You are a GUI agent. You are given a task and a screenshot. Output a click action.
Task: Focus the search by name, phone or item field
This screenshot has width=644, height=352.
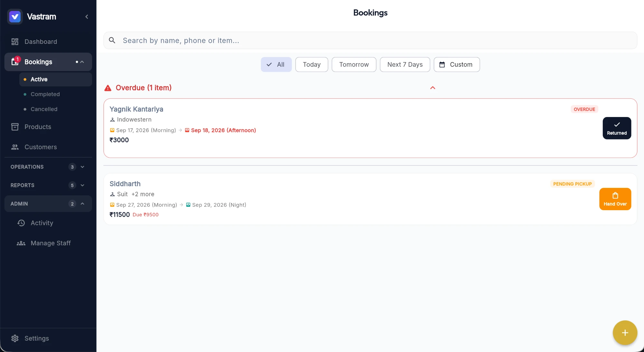pos(370,40)
